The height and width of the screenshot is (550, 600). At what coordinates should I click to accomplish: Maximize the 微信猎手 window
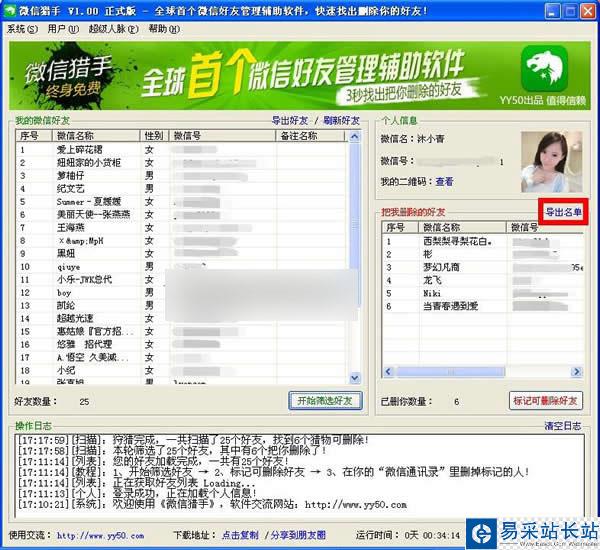(x=570, y=11)
